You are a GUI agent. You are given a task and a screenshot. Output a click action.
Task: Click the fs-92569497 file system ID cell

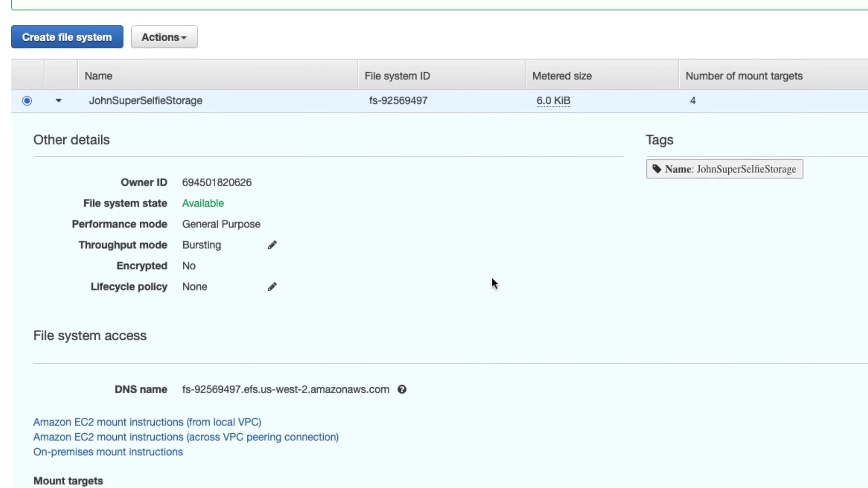398,101
